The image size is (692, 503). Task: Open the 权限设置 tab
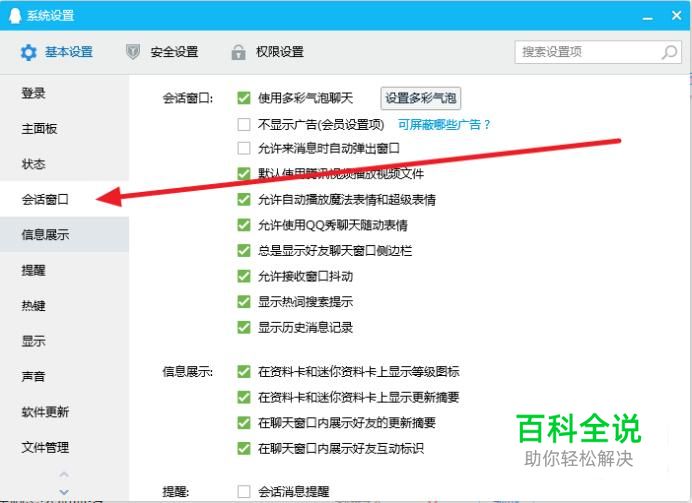pyautogui.click(x=267, y=52)
